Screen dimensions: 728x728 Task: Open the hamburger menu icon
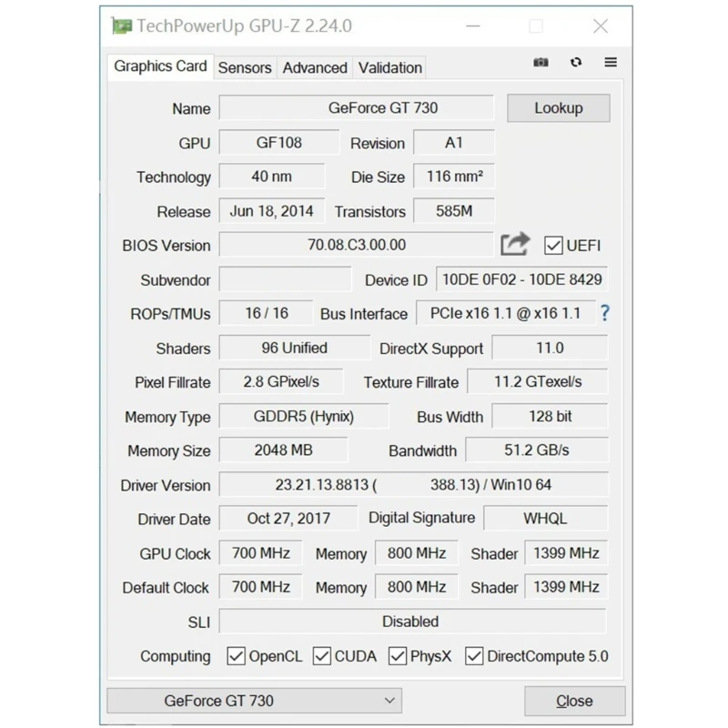tap(611, 62)
